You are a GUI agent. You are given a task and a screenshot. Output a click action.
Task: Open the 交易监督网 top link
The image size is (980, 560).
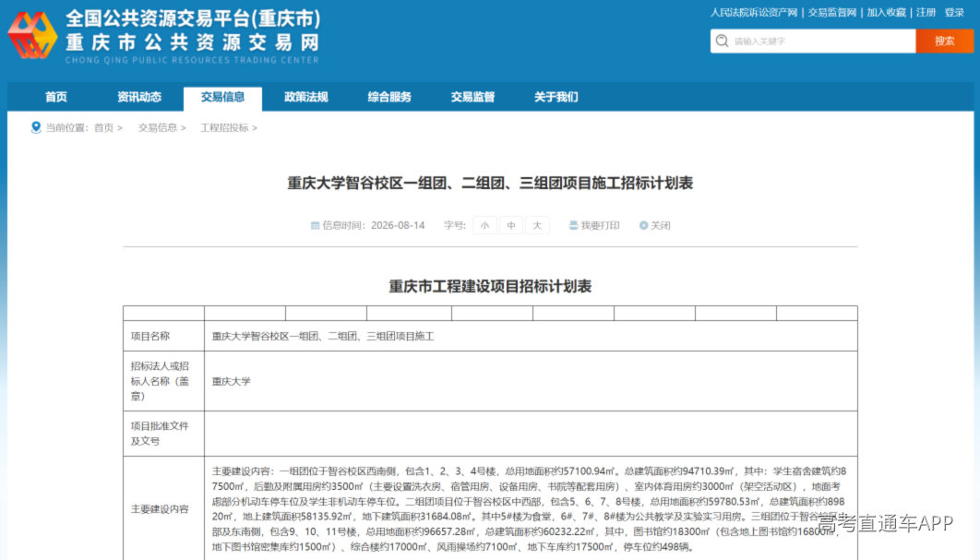point(831,13)
